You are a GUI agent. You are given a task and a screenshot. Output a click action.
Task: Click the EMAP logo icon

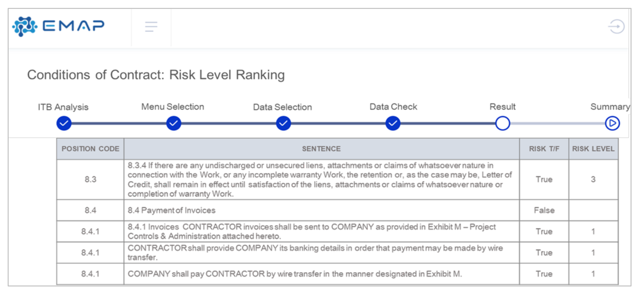coord(25,26)
